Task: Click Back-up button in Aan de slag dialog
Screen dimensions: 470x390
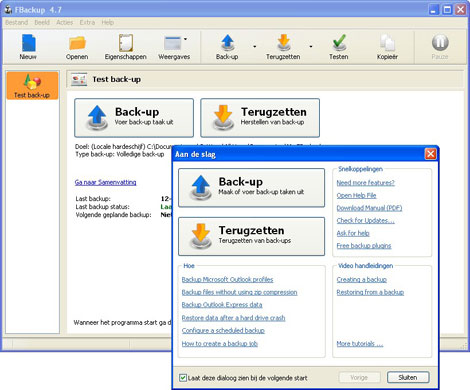Action: [252, 188]
